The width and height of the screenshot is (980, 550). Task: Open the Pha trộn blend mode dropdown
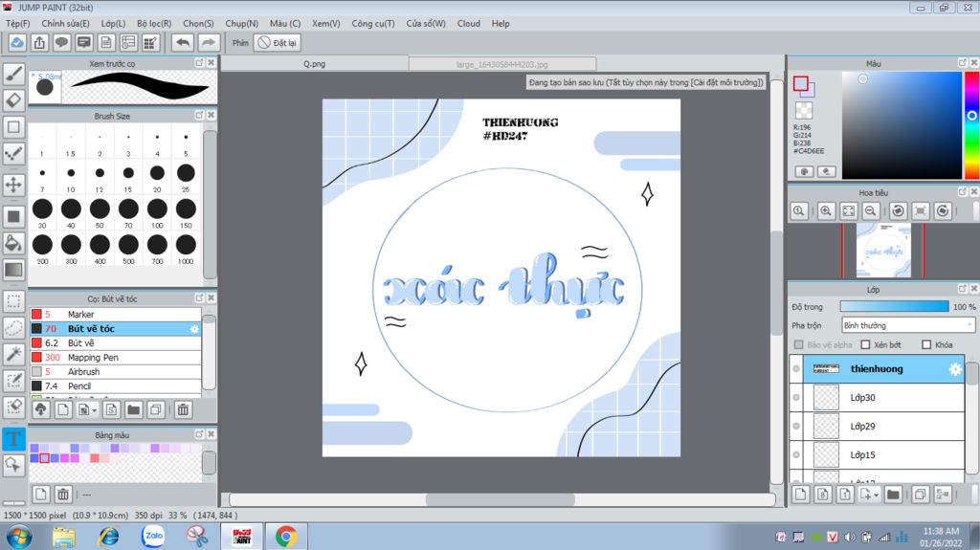pos(907,325)
